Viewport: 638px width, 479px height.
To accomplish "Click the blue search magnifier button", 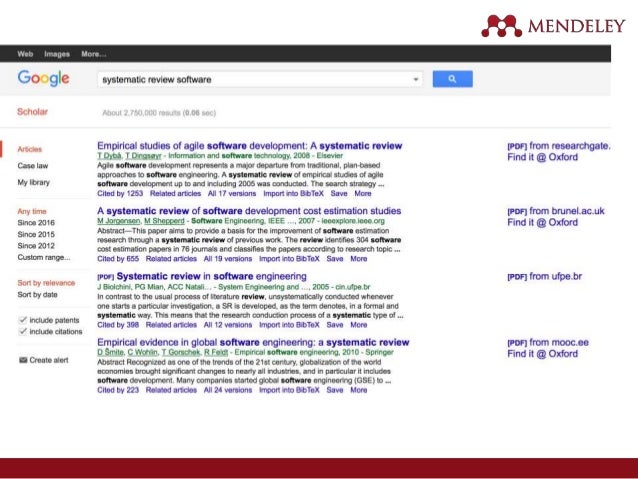I will 452,79.
